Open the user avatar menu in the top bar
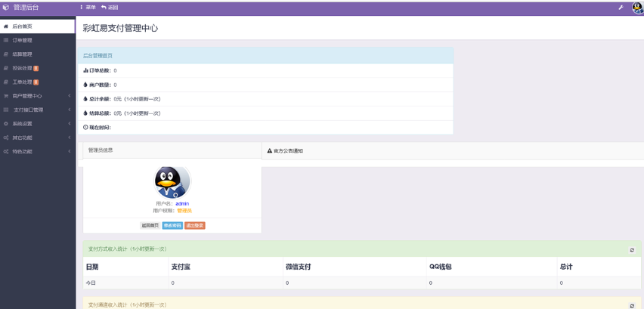 point(637,8)
